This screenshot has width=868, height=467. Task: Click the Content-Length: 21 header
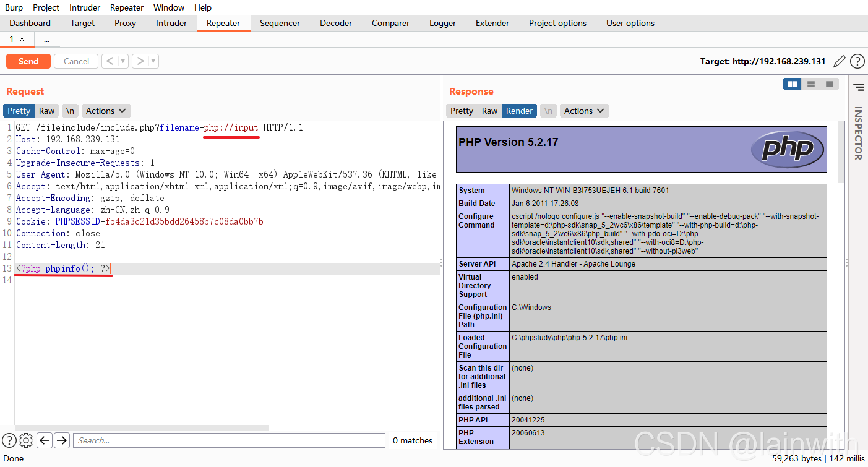(x=61, y=245)
